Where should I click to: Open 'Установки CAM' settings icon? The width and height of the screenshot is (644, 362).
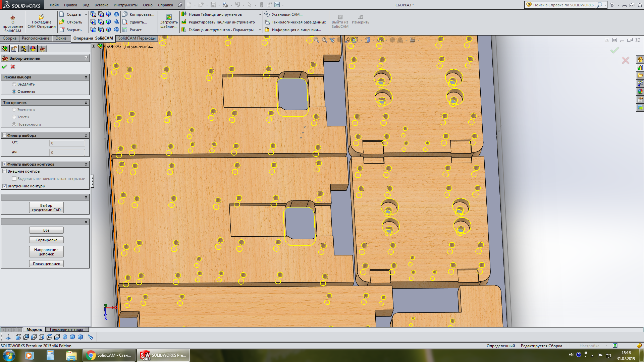pyautogui.click(x=267, y=14)
